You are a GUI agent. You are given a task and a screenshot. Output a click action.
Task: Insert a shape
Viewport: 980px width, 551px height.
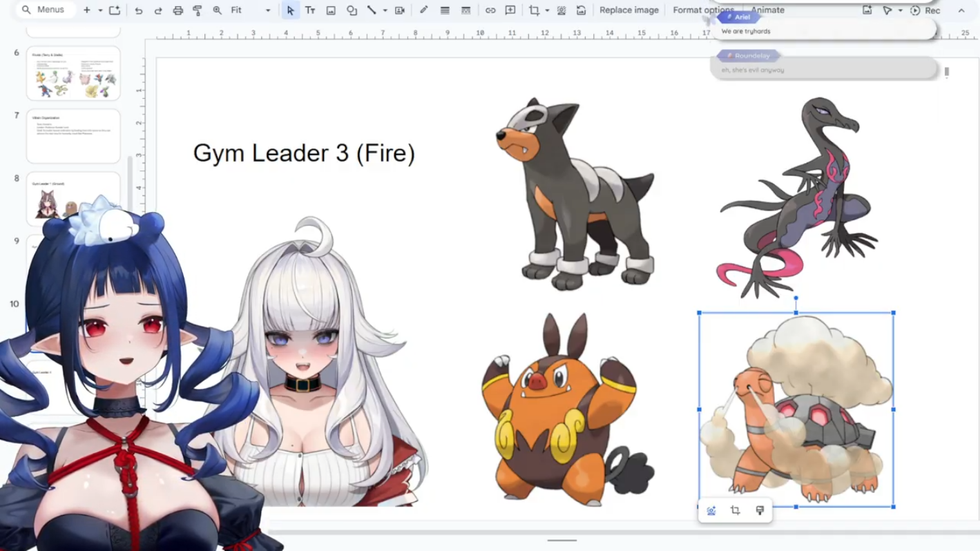pos(352,10)
